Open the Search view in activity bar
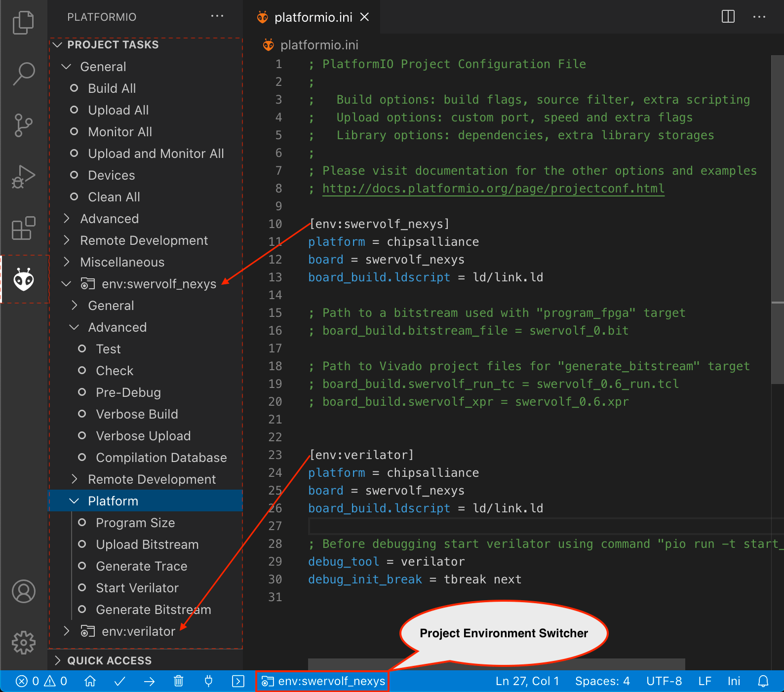 click(x=23, y=74)
